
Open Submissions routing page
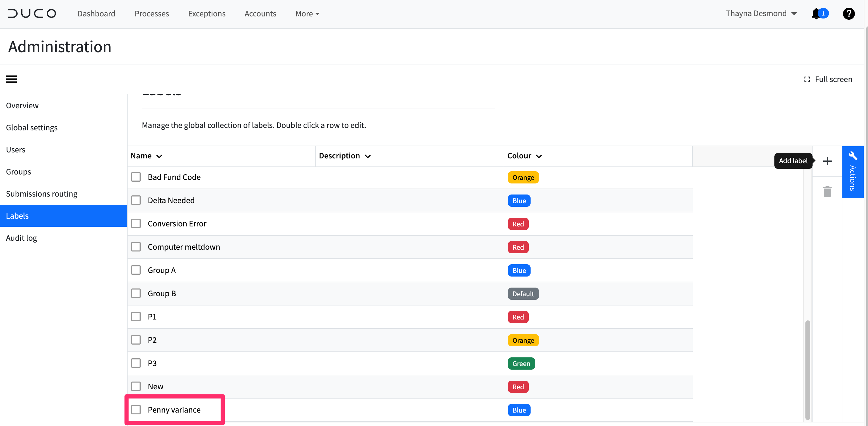coord(42,194)
